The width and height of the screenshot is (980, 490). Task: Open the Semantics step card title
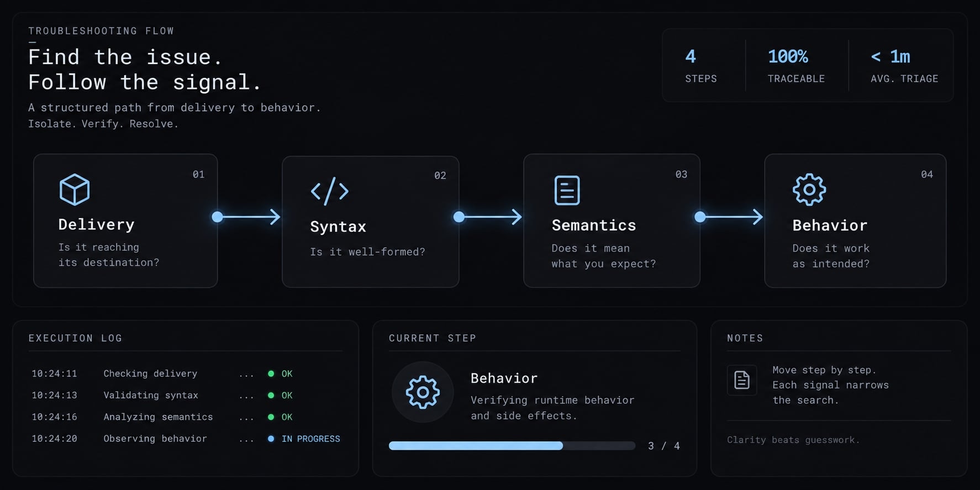594,225
